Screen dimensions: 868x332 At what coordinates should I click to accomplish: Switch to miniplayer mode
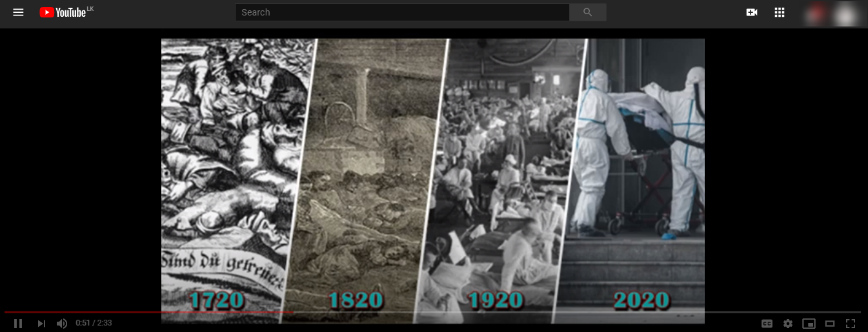click(x=809, y=323)
